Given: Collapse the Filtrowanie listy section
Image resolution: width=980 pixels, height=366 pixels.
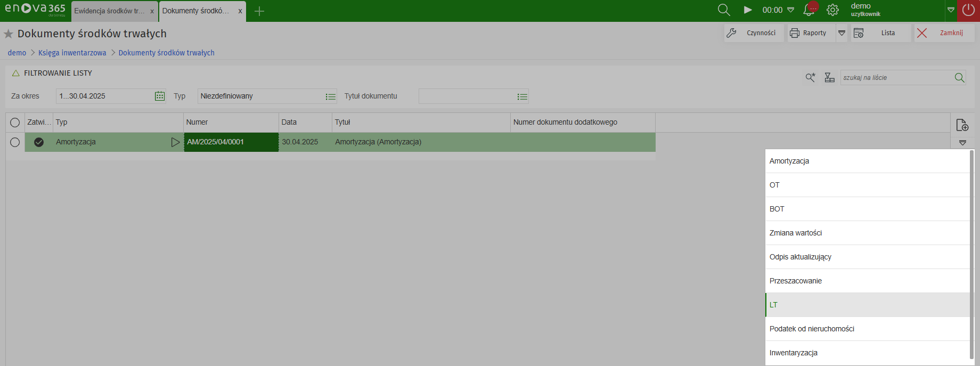Looking at the screenshot, I should click(x=16, y=73).
